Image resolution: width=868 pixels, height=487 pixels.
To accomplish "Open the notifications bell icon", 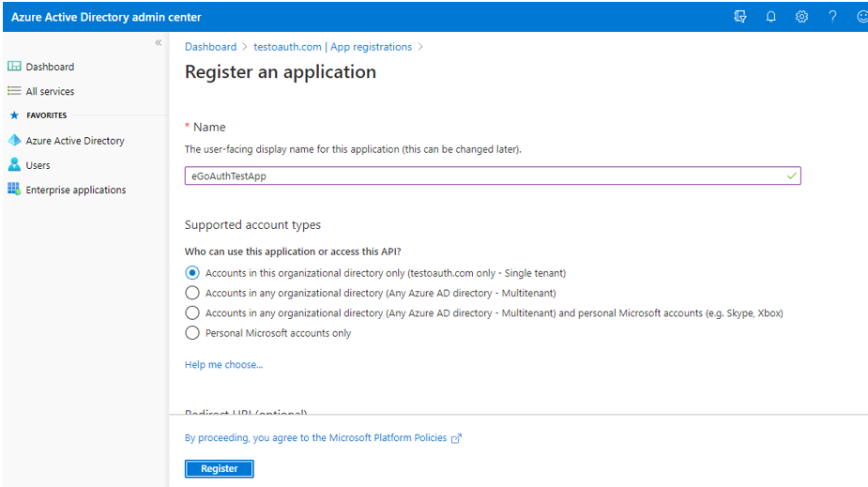I will click(x=770, y=17).
